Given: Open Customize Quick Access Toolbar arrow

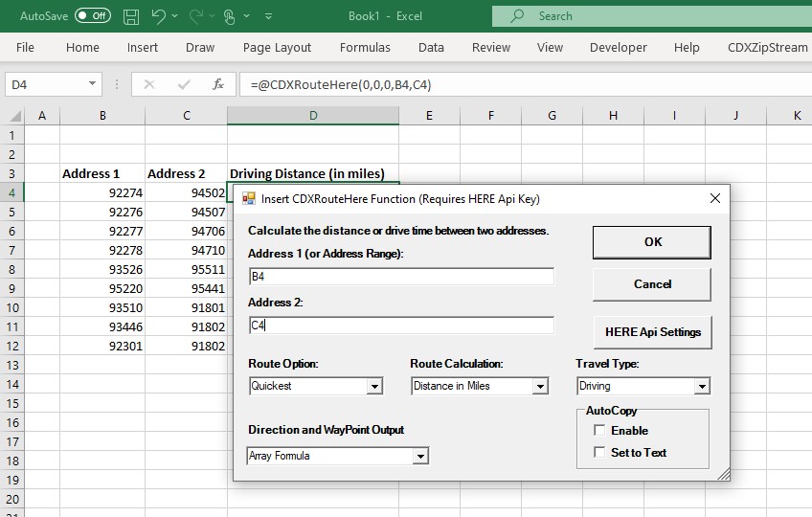Looking at the screenshot, I should pyautogui.click(x=268, y=16).
